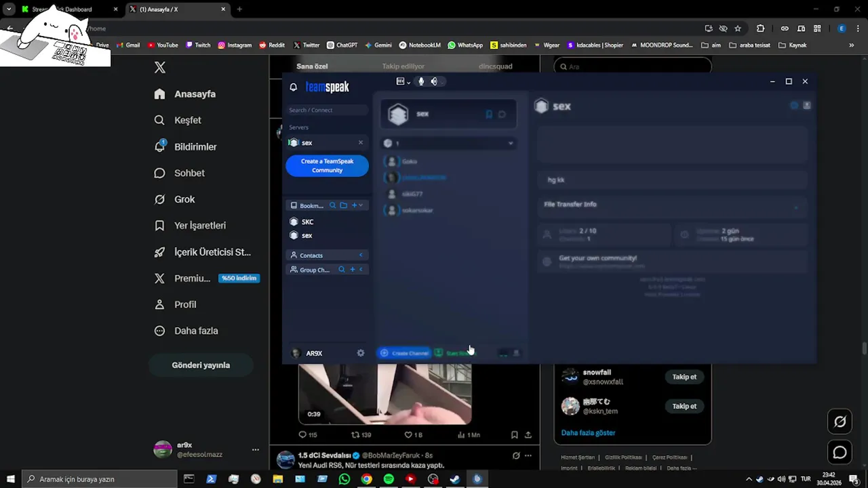
Task: Open Steam from the Windows taskbar
Action: click(455, 479)
